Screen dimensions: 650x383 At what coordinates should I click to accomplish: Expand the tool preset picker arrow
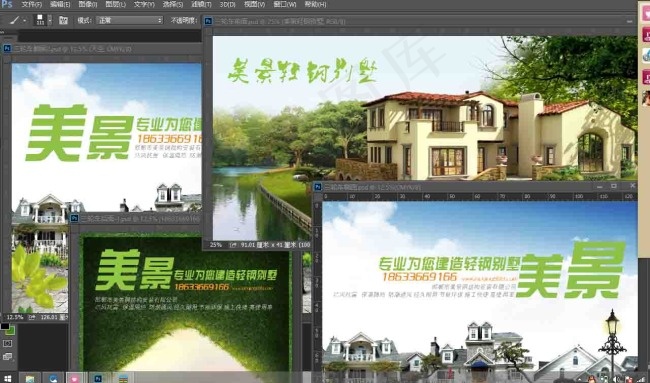point(24,20)
